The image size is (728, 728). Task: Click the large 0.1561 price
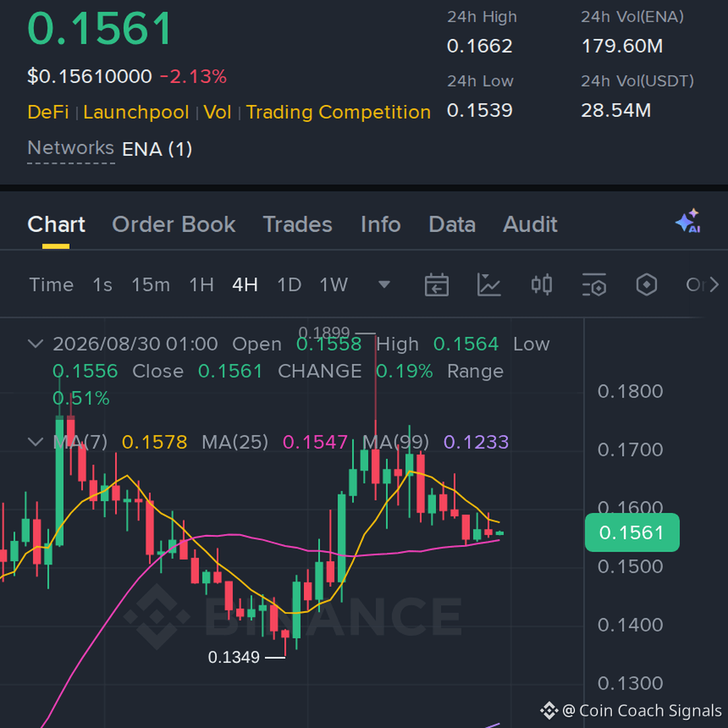click(x=100, y=29)
